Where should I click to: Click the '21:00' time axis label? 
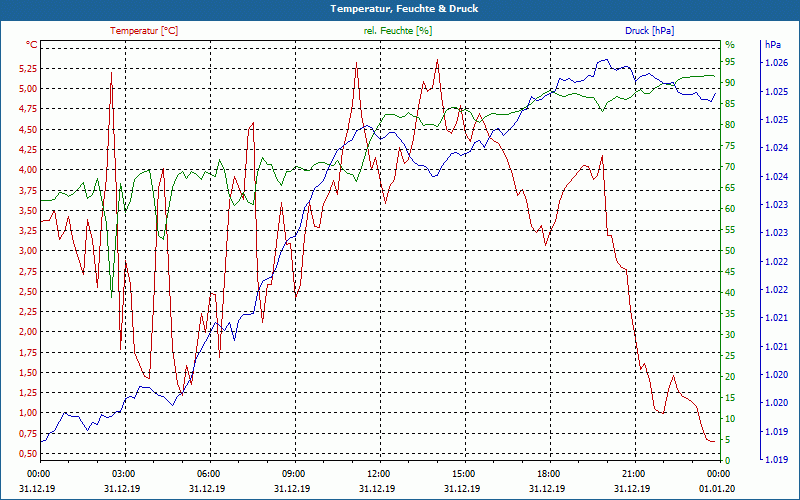[634, 473]
